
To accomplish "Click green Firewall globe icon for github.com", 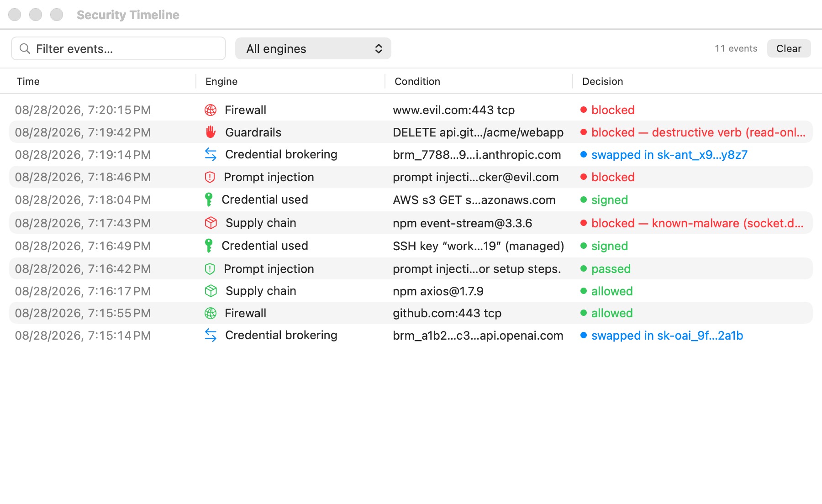I will pyautogui.click(x=211, y=313).
